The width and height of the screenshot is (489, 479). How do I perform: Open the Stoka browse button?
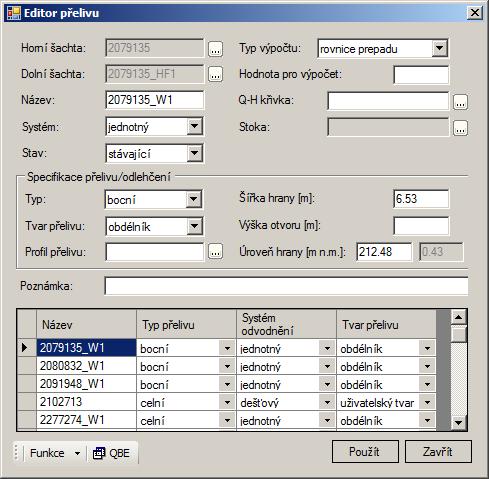(x=460, y=128)
